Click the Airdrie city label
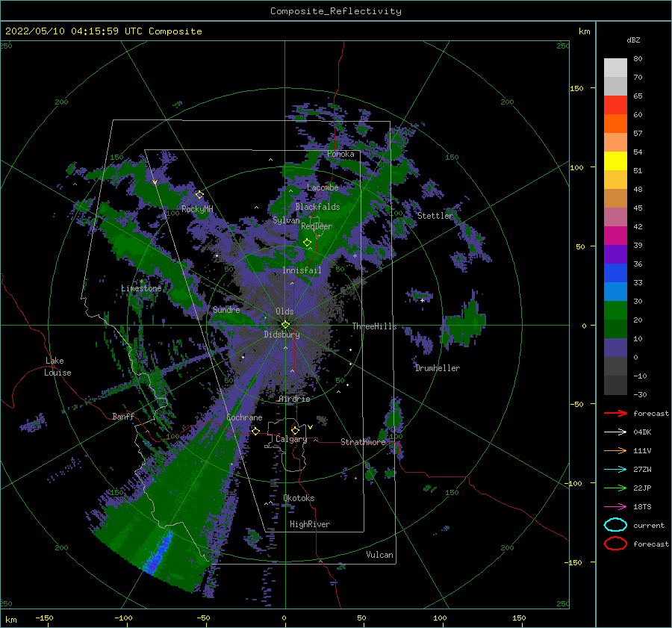The image size is (672, 628). pyautogui.click(x=294, y=399)
